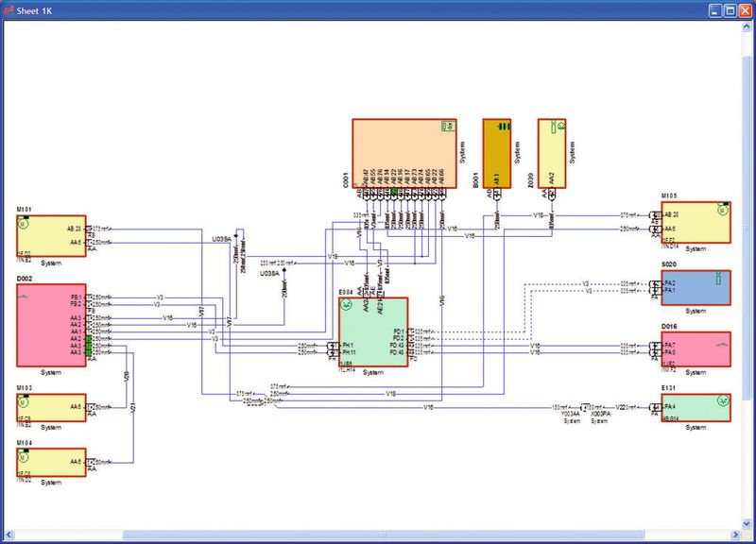
Task: Click the motor symbol icon inside M103
Action: click(x=24, y=400)
